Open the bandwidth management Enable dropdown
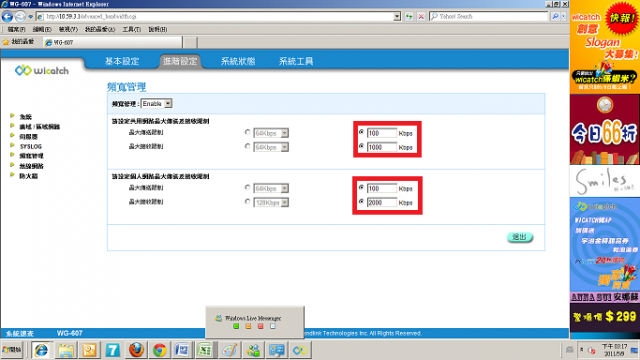The height and width of the screenshot is (360, 640). coord(156,104)
